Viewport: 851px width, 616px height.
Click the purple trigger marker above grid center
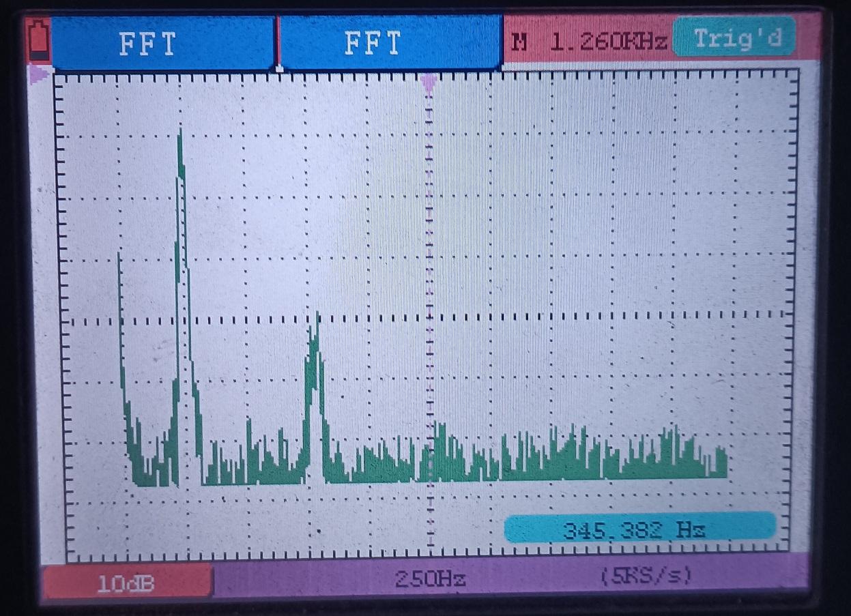429,83
